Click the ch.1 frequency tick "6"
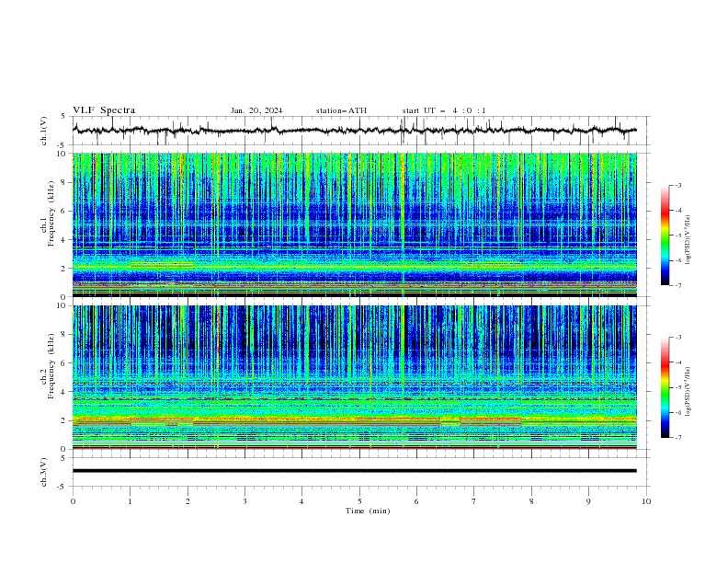This screenshot has width=728, height=563. [x=64, y=212]
